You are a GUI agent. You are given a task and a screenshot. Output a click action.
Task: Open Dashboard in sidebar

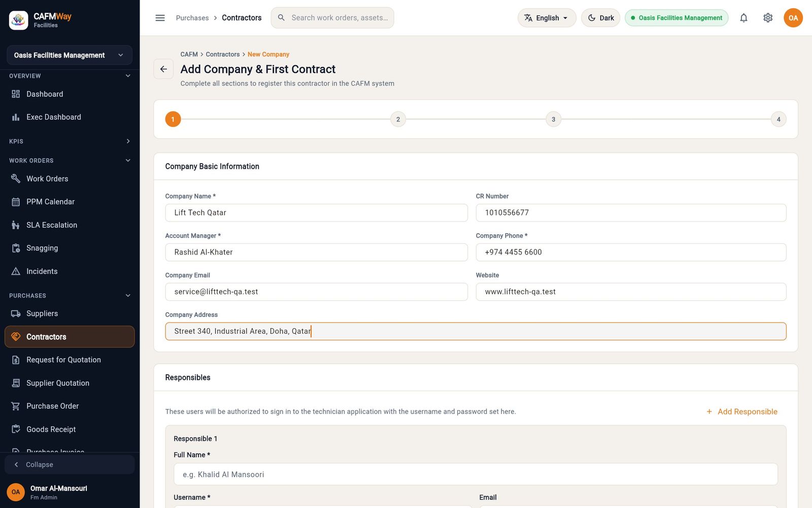pyautogui.click(x=70, y=94)
